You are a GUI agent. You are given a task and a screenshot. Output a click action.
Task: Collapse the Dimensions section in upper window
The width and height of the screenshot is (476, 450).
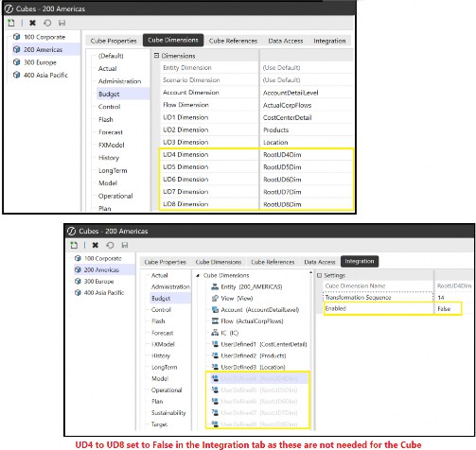156,56
